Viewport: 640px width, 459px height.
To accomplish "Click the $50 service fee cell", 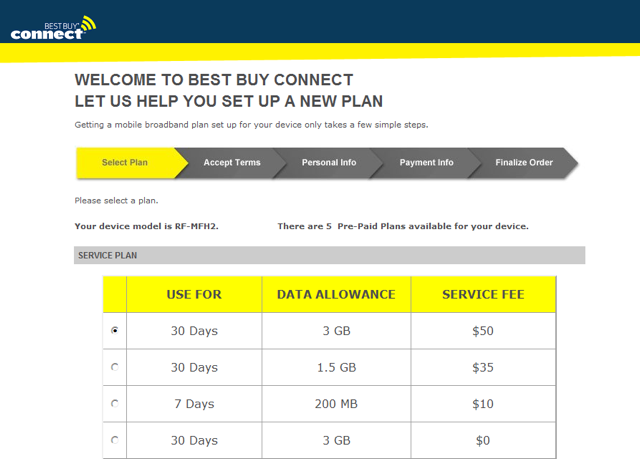I will tap(483, 330).
